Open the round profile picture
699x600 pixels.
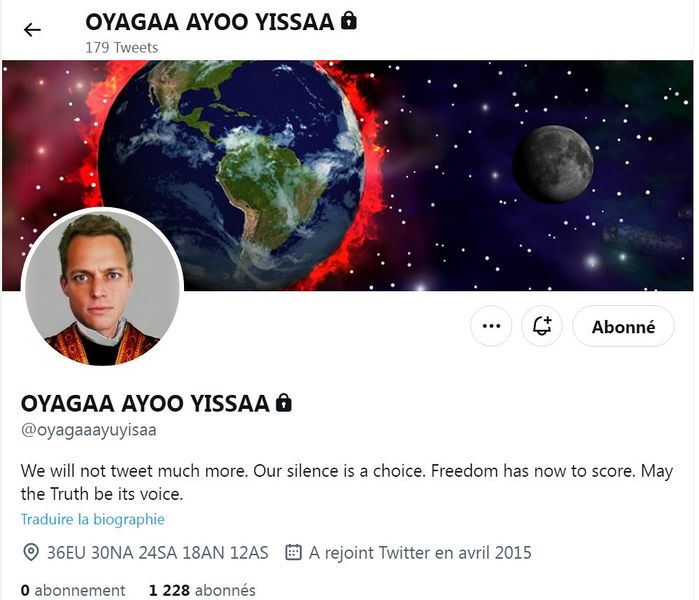102,287
